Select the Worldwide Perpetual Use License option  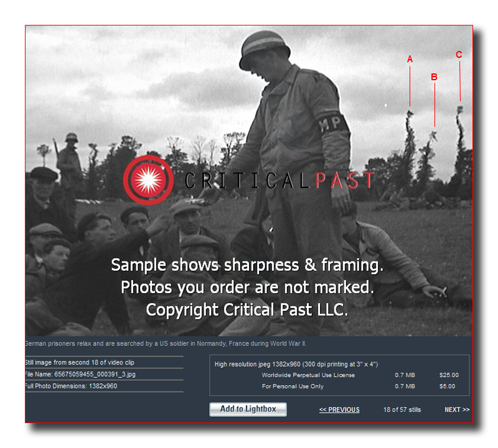pyautogui.click(x=308, y=375)
